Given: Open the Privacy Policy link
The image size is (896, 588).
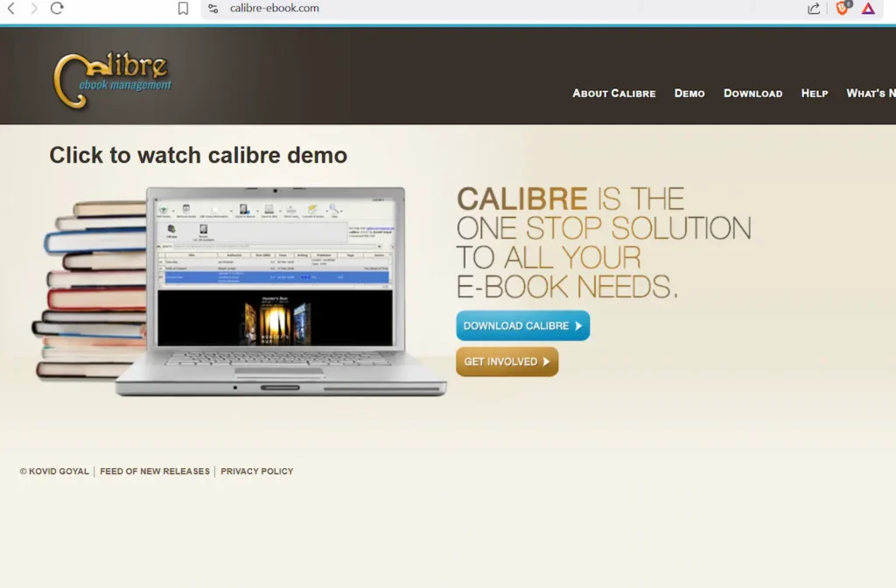Looking at the screenshot, I should coord(256,471).
